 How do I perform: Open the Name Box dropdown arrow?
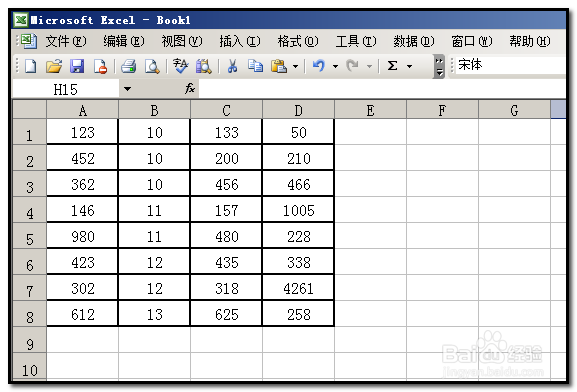tap(127, 89)
